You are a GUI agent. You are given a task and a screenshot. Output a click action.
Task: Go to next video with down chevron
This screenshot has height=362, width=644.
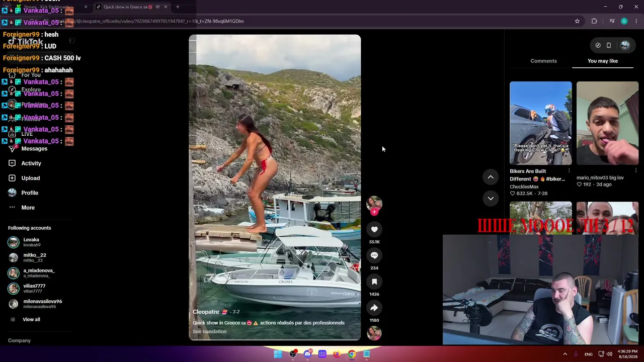(491, 198)
